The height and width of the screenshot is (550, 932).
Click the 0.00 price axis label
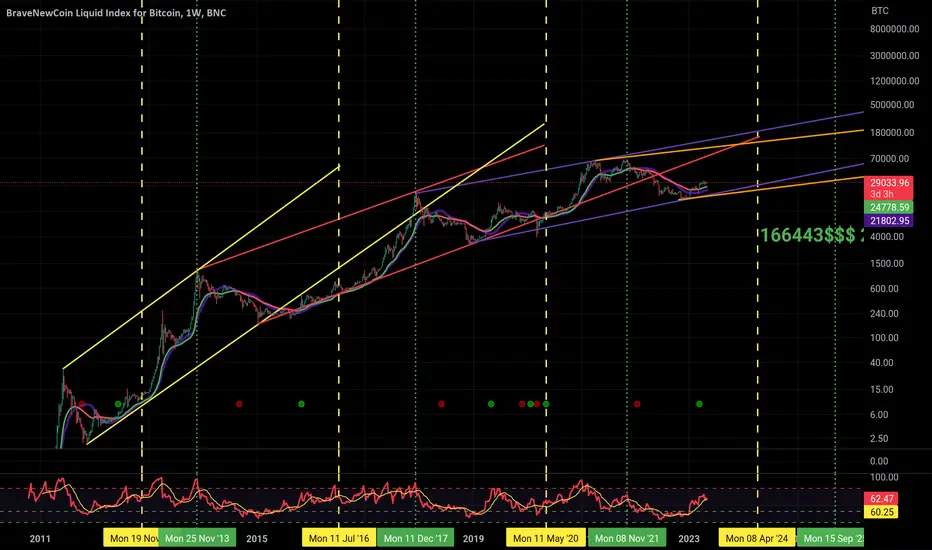880,461
